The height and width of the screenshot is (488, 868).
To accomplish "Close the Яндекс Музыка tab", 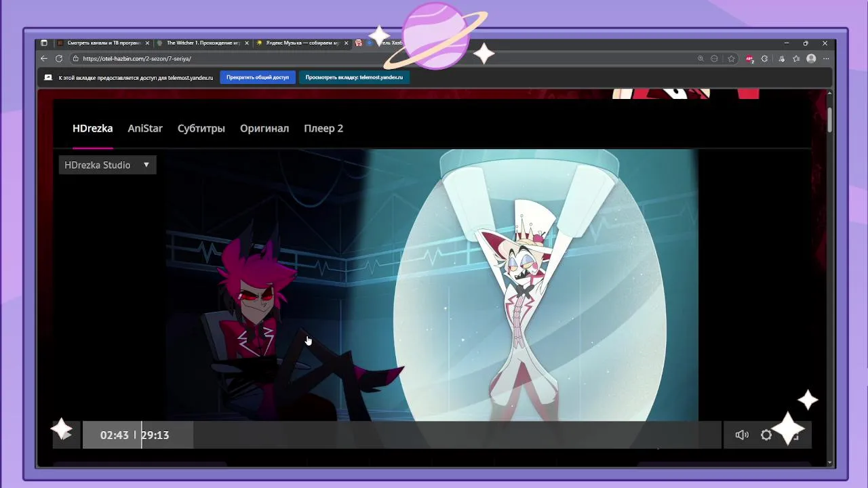I will (x=347, y=43).
